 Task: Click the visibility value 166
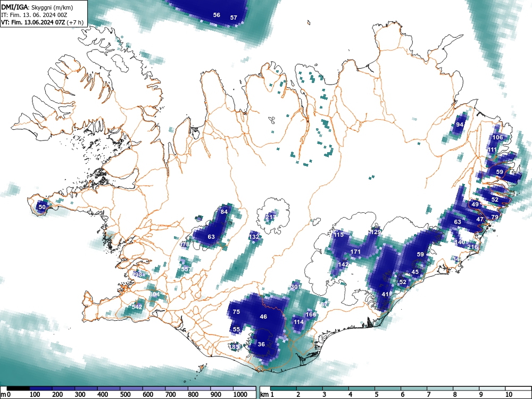[x=311, y=314]
